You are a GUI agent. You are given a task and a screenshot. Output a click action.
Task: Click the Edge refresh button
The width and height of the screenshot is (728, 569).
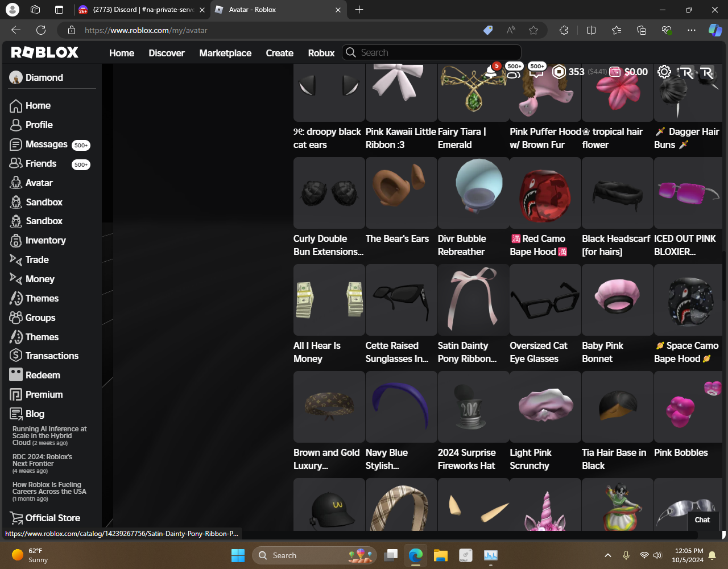pos(41,30)
